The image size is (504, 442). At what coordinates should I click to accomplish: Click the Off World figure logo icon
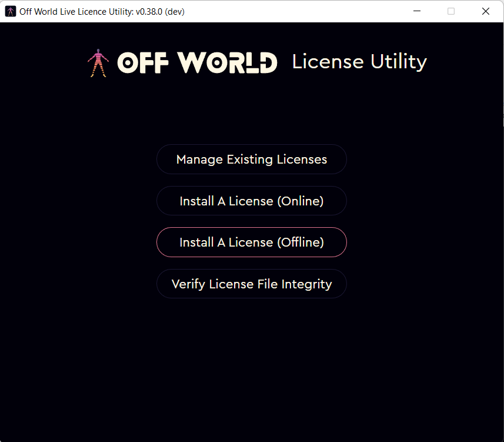(x=98, y=63)
